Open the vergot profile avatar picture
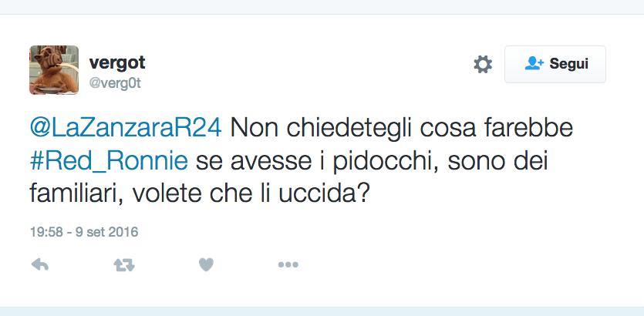This screenshot has width=644, height=316. pyautogui.click(x=54, y=70)
